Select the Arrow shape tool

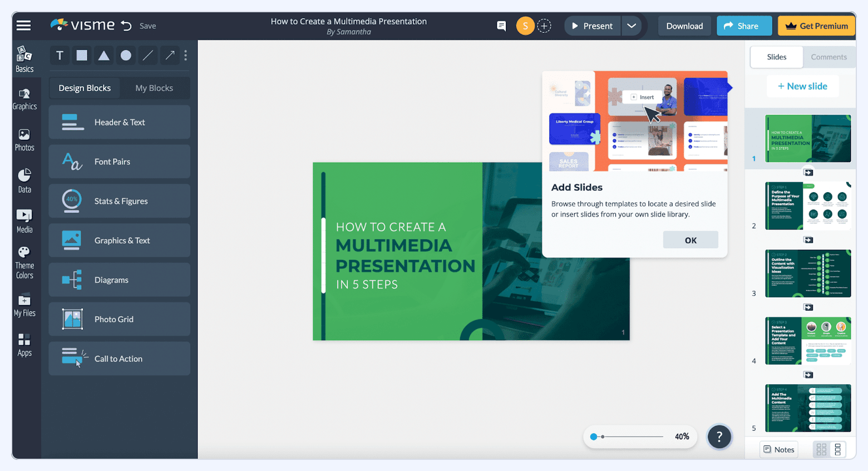click(x=170, y=55)
